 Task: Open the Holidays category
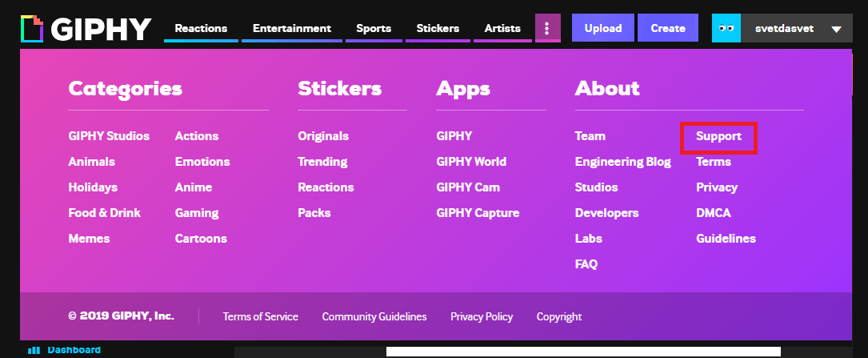(93, 187)
